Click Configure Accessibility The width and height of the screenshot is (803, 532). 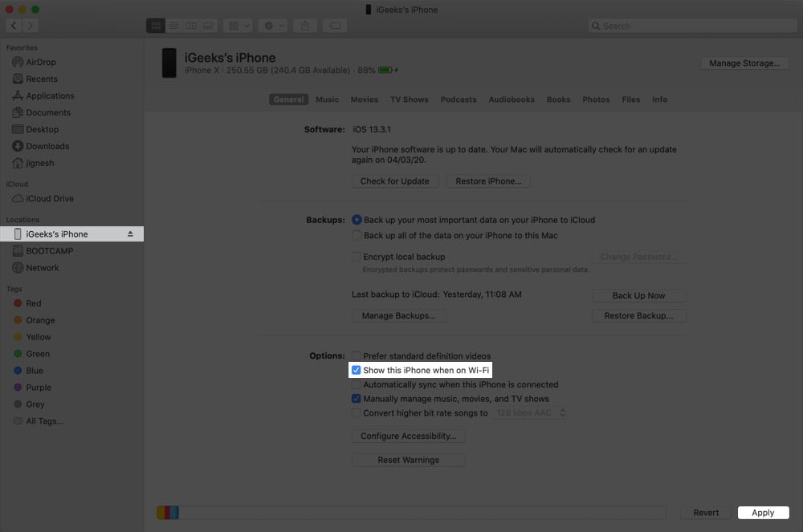click(408, 436)
